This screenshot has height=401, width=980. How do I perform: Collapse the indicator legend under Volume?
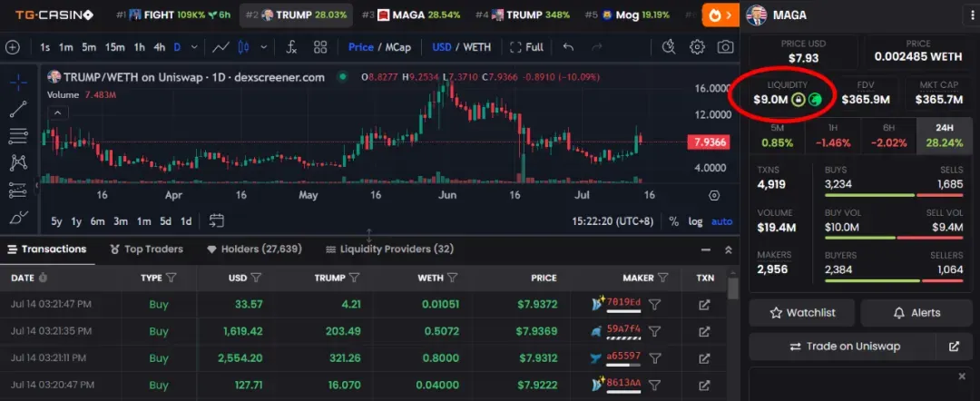click(57, 113)
